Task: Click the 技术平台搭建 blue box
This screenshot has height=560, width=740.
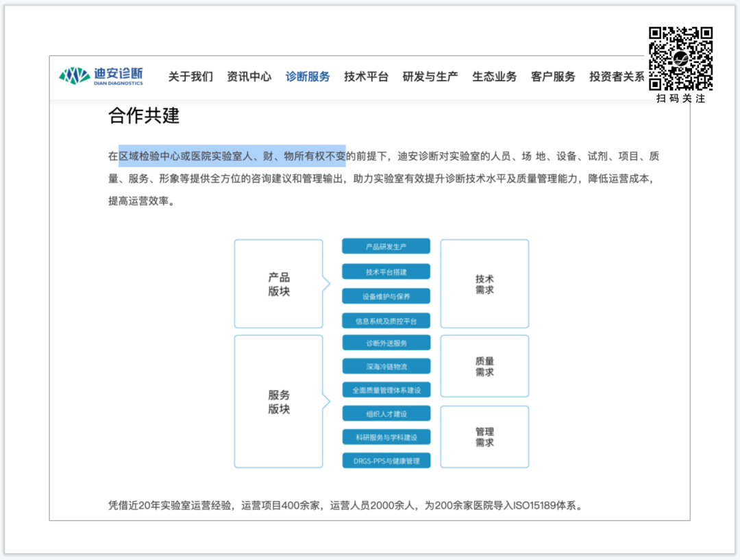Action: coord(386,272)
